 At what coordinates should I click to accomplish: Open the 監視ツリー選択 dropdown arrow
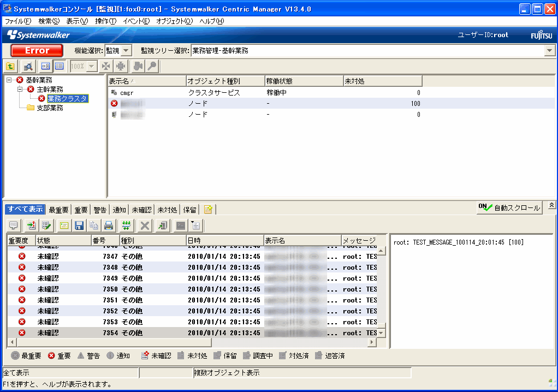[x=550, y=51]
